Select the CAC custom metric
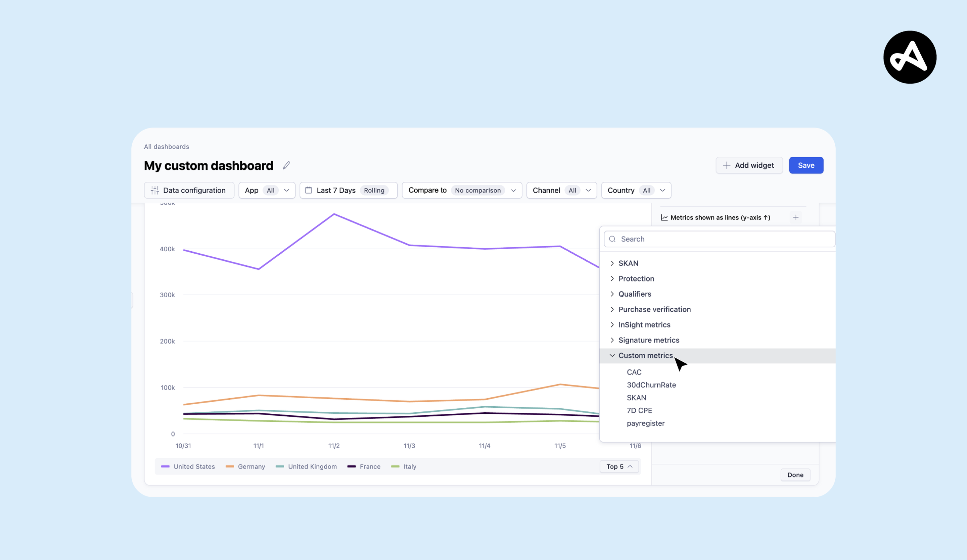 (x=634, y=372)
